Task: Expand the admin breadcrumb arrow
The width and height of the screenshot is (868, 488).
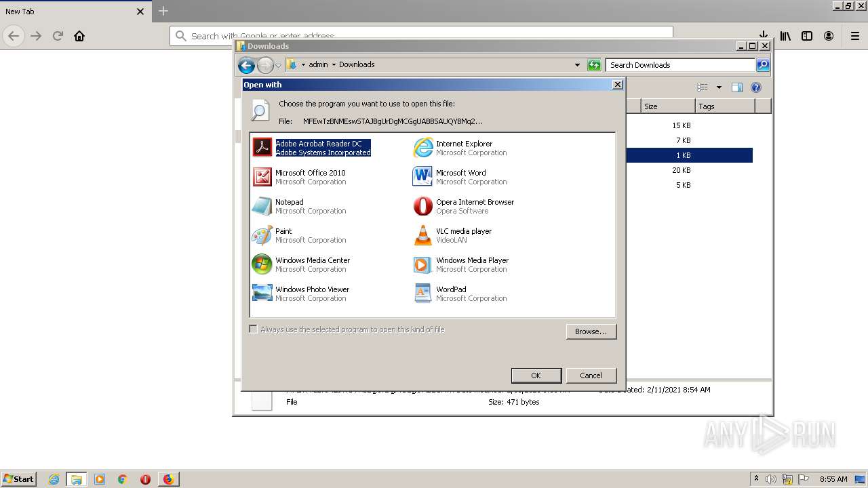Action: pos(334,65)
